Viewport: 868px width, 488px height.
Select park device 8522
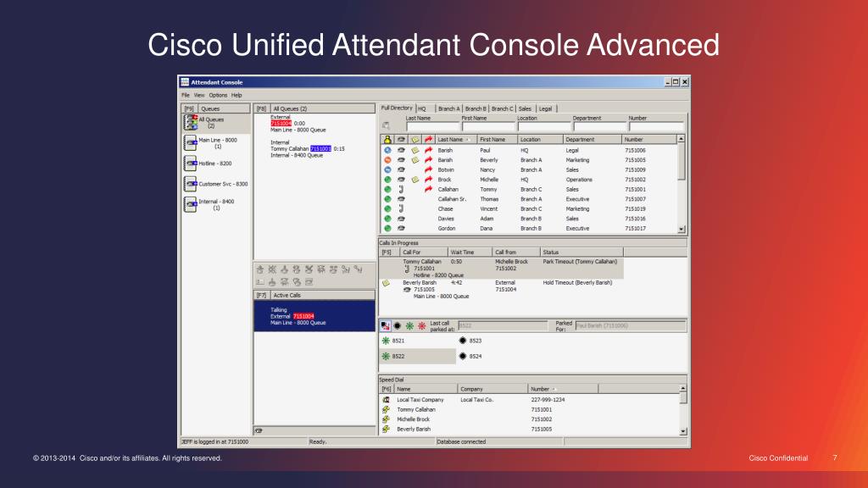click(417, 357)
